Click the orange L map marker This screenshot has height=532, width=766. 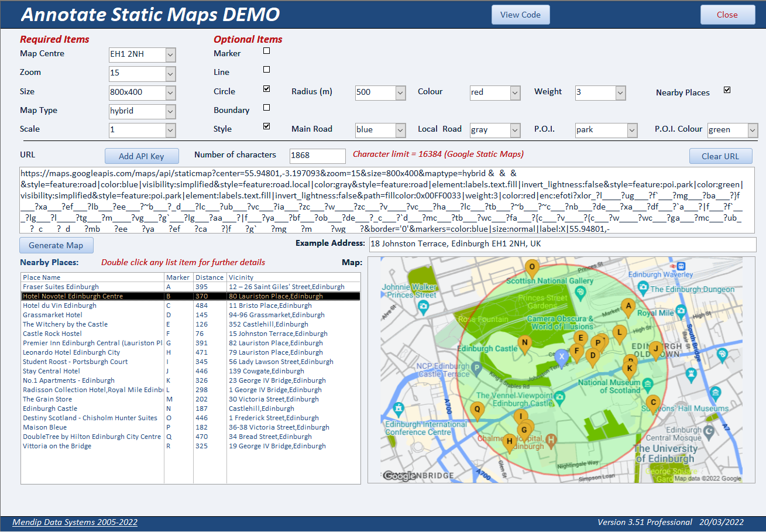point(619,334)
